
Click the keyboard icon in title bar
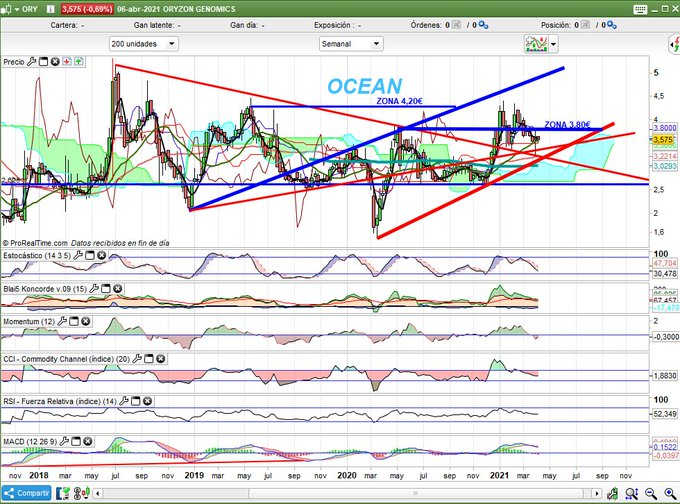click(640, 9)
